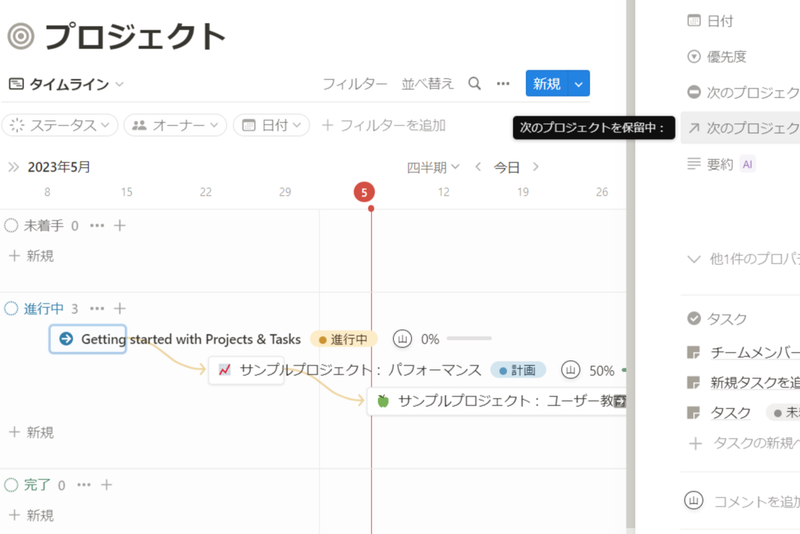The width and height of the screenshot is (800, 534).
Task: Open the 日付 filter dropdown
Action: click(271, 125)
